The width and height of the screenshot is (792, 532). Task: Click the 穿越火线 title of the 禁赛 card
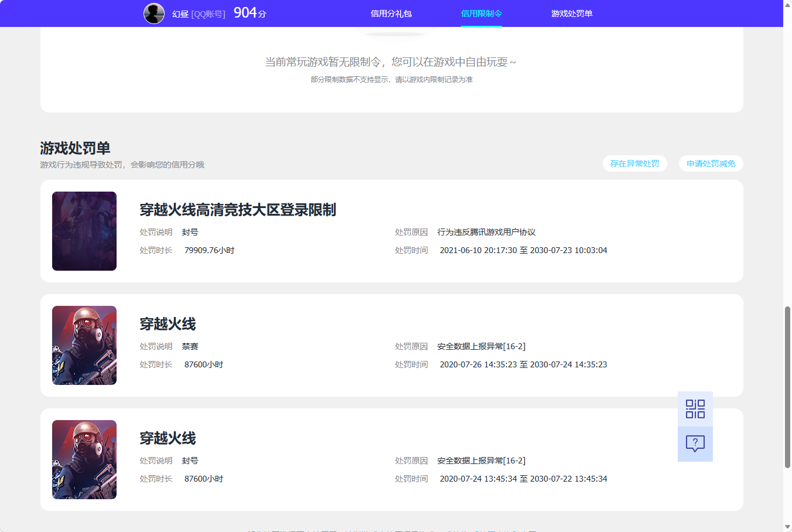tap(168, 324)
